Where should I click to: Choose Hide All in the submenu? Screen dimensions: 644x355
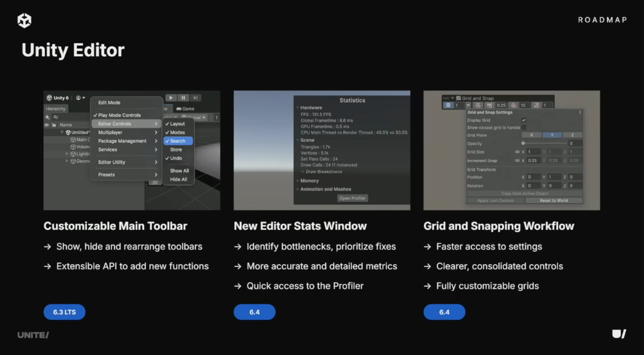pos(178,179)
